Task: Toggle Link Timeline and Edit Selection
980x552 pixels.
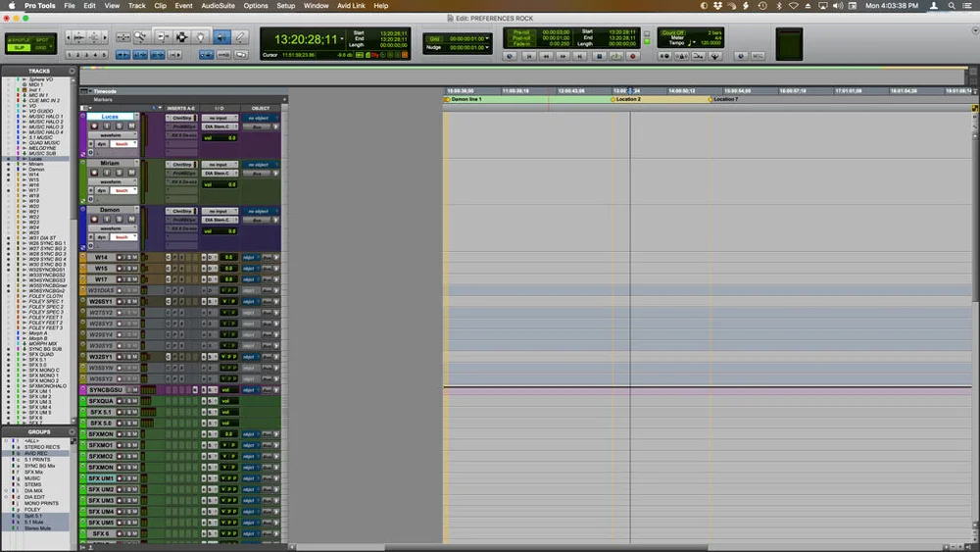Action: click(140, 55)
